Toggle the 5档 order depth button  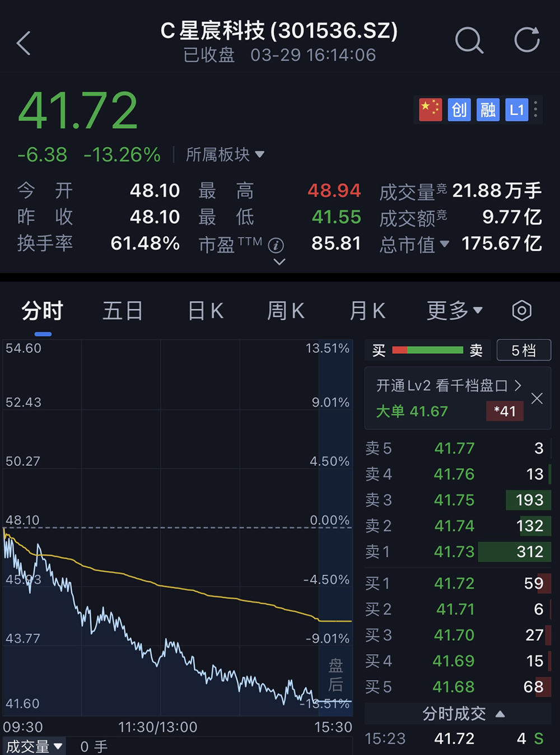point(524,351)
